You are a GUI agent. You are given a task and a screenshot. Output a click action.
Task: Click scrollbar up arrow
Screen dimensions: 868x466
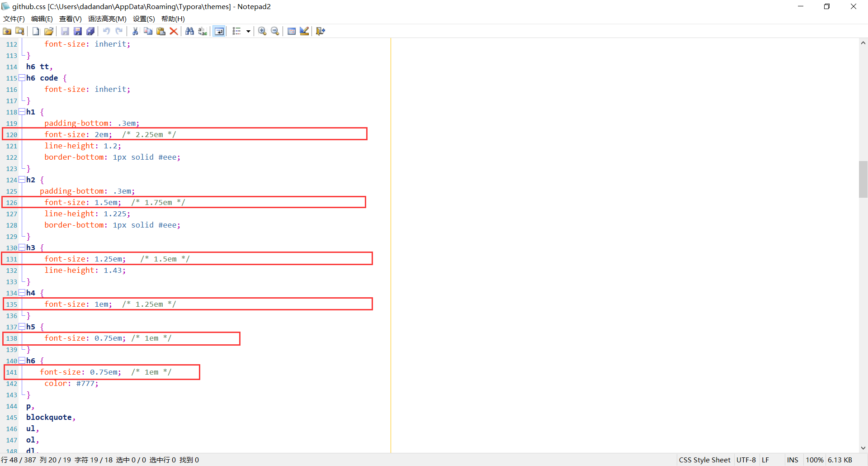[863, 43]
